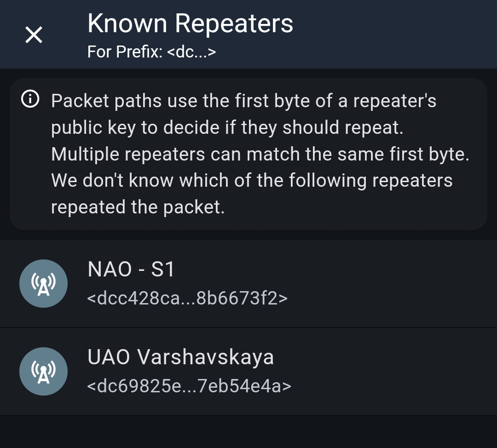
Task: Click public key dcc428ca...8b6673f2
Action: [187, 298]
